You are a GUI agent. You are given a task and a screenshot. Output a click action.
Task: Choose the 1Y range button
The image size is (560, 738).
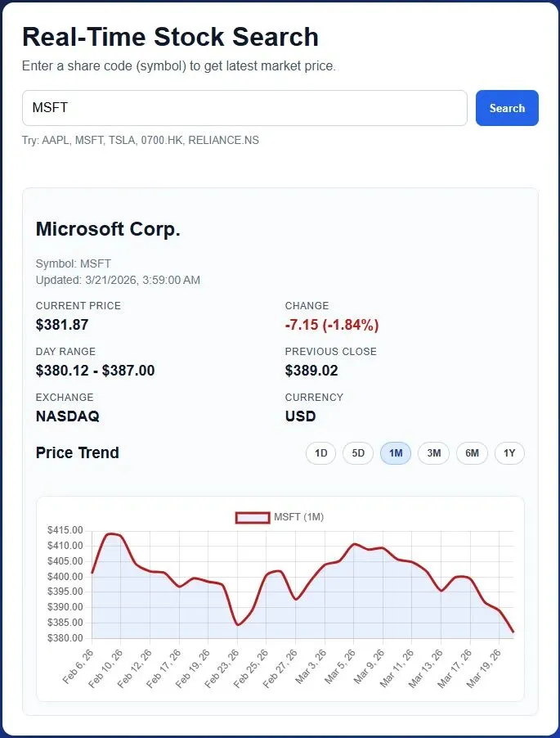pyautogui.click(x=509, y=453)
